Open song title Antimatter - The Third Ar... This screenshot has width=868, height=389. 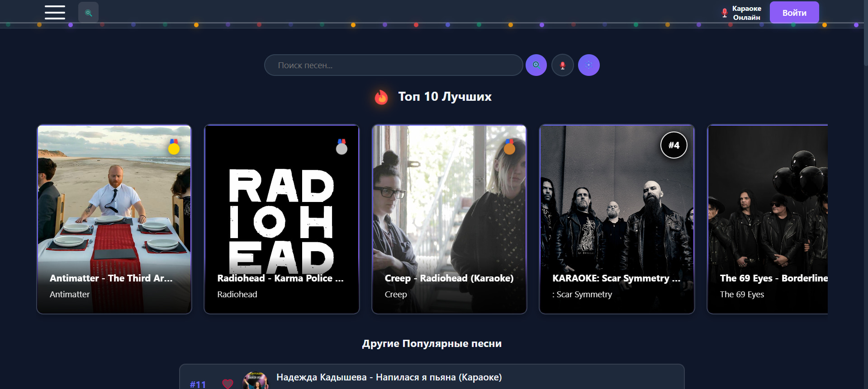111,278
